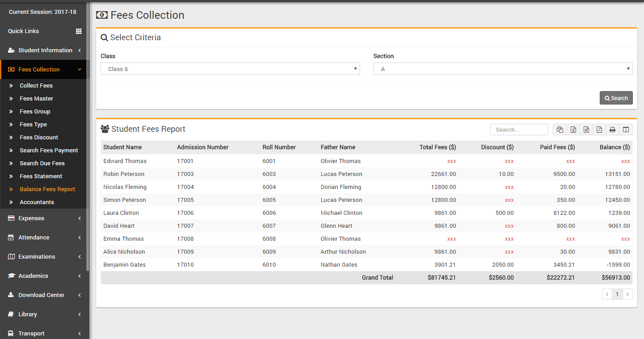Open Collect Fees in the sidebar

coord(36,86)
